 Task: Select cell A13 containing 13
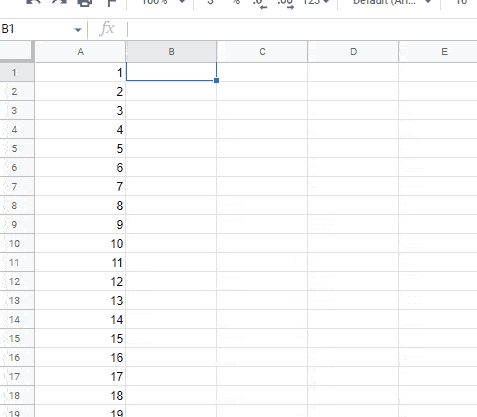click(x=80, y=300)
